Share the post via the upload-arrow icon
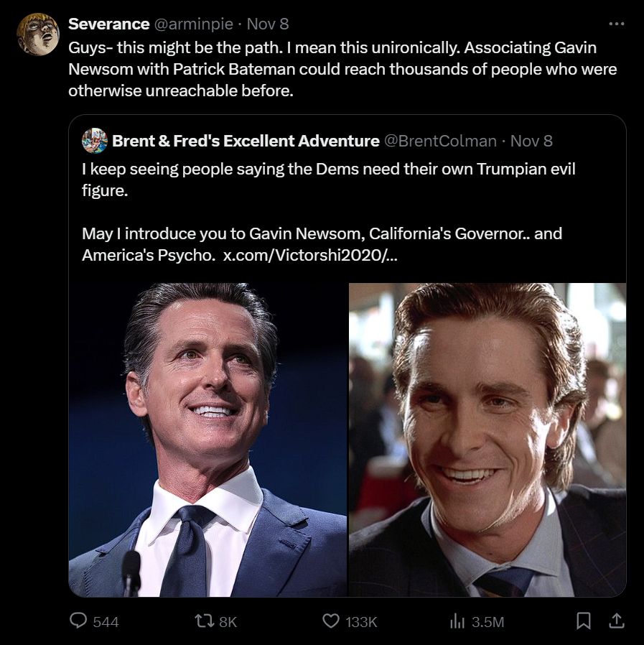644x645 pixels. (x=616, y=621)
